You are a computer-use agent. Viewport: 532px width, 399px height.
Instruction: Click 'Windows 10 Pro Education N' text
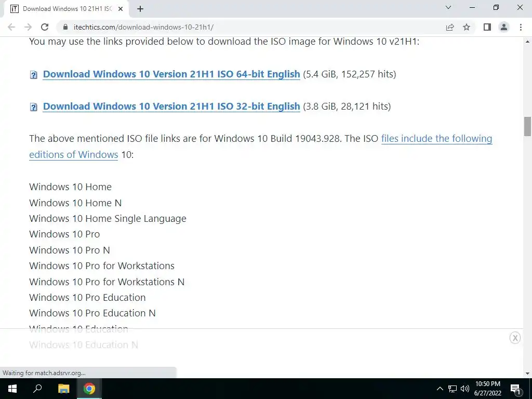pyautogui.click(x=92, y=313)
